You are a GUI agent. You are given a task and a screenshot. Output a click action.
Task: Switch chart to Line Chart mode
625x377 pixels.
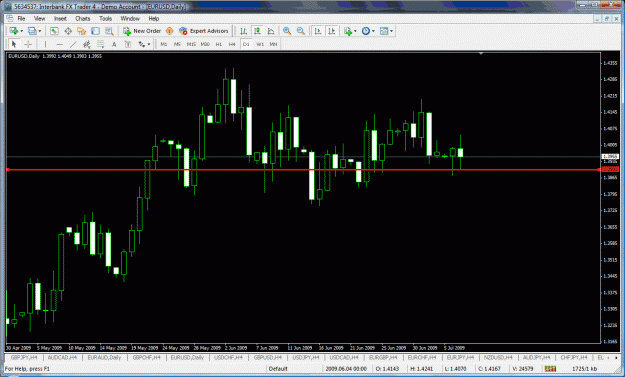(271, 31)
